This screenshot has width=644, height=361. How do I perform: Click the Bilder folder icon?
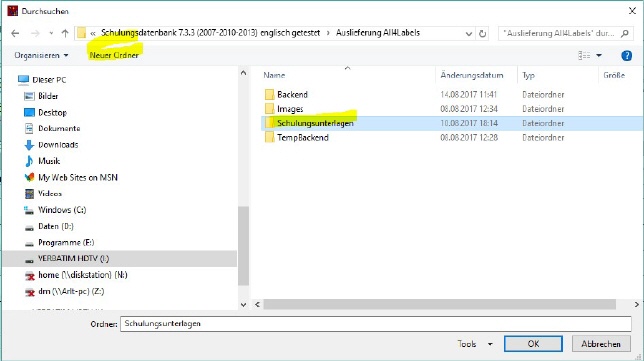click(x=29, y=96)
